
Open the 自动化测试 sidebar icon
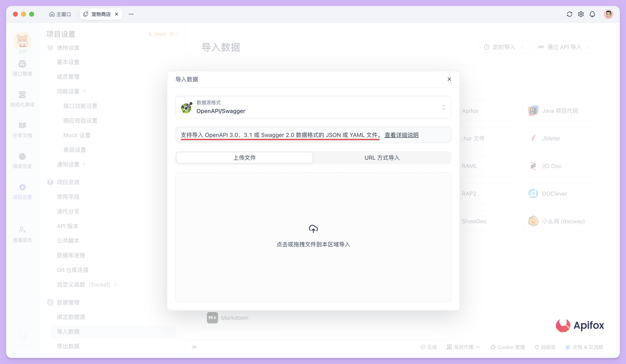click(22, 98)
